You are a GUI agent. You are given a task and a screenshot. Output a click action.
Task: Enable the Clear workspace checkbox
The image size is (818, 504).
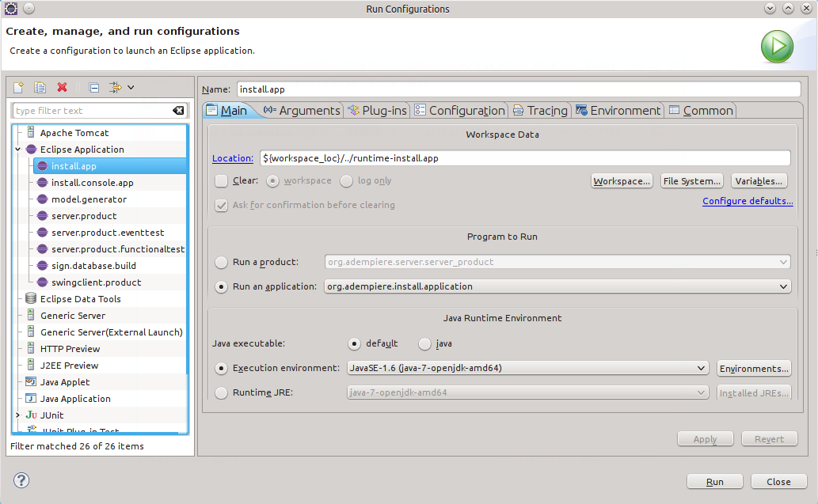point(222,181)
